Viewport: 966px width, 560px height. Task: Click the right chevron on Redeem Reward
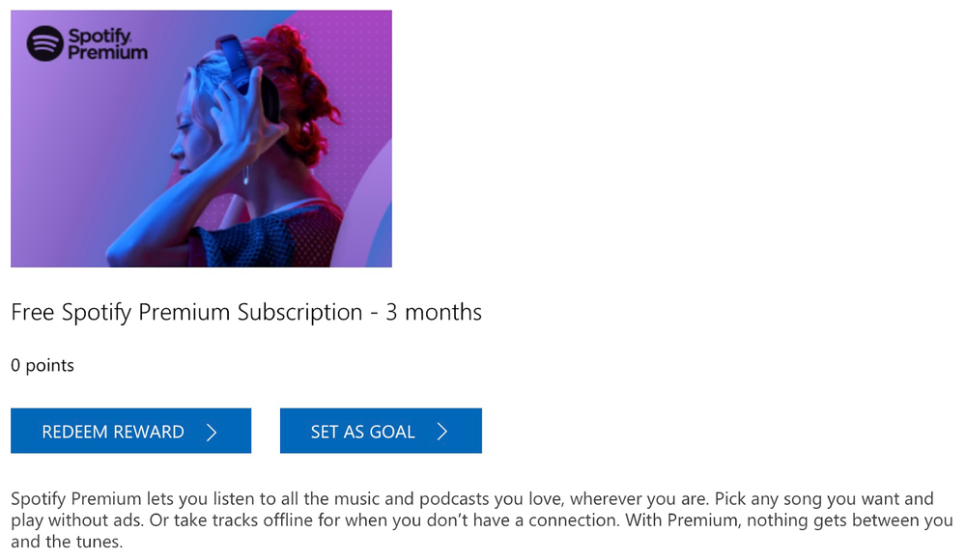[x=212, y=432]
